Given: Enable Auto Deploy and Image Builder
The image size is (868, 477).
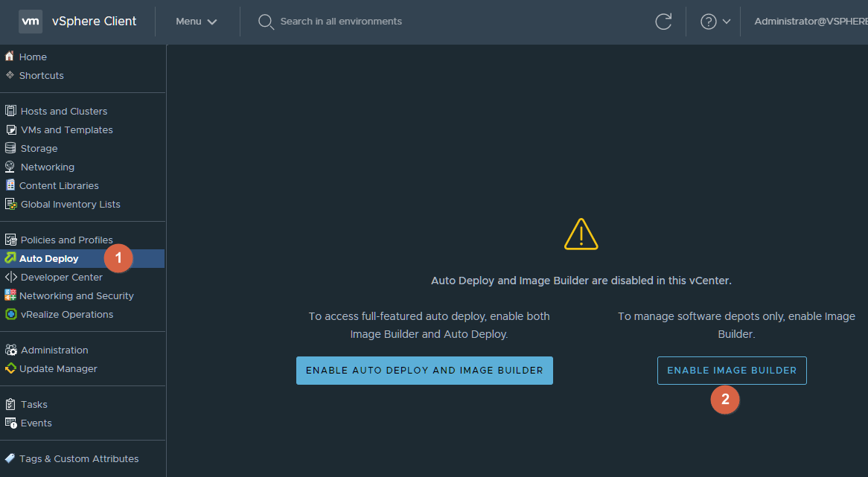Looking at the screenshot, I should [424, 370].
